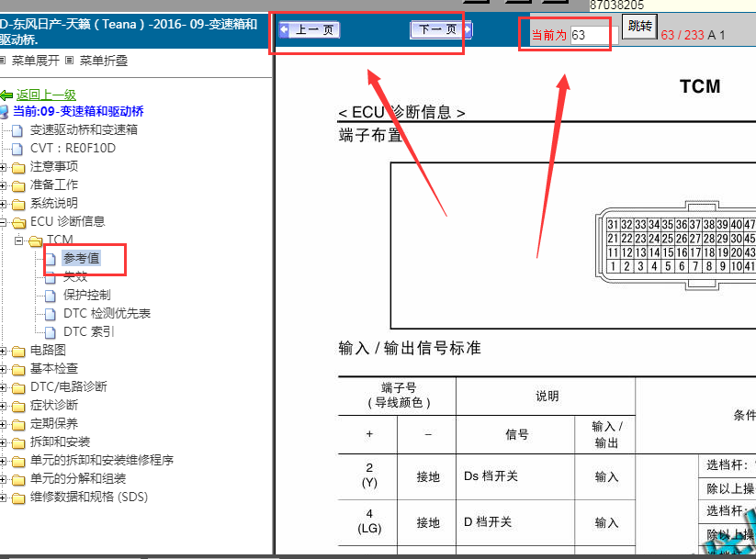Click the TCM connector terminal diagram
This screenshot has width=756, height=559.
pyautogui.click(x=675, y=246)
